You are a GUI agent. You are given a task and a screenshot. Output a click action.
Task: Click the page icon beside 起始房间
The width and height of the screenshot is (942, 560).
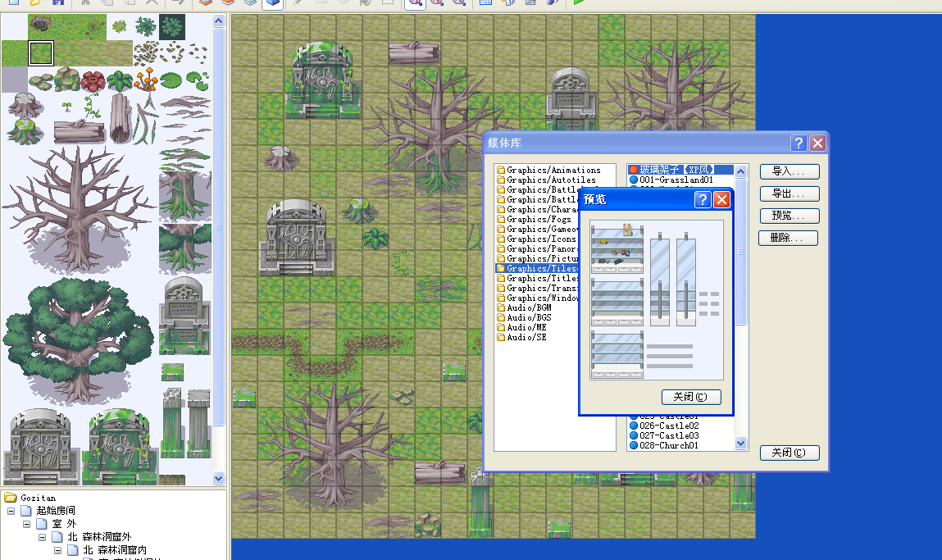pos(26,511)
